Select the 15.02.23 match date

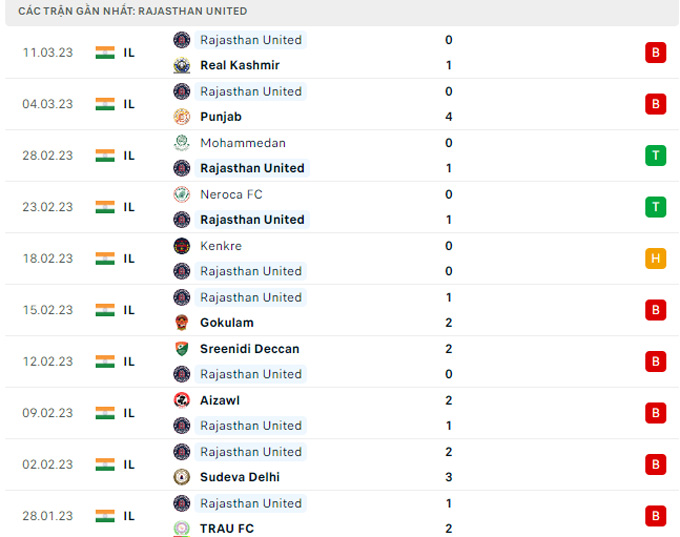pyautogui.click(x=48, y=310)
